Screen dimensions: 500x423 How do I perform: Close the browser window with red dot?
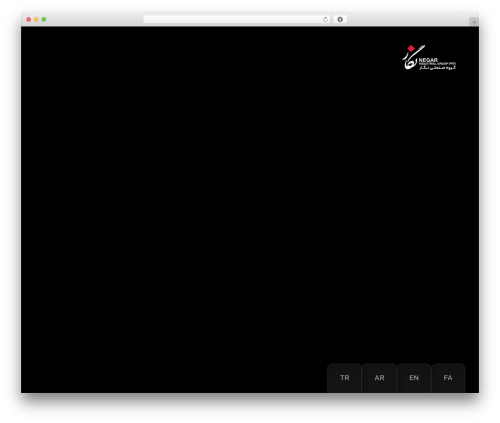tap(29, 20)
